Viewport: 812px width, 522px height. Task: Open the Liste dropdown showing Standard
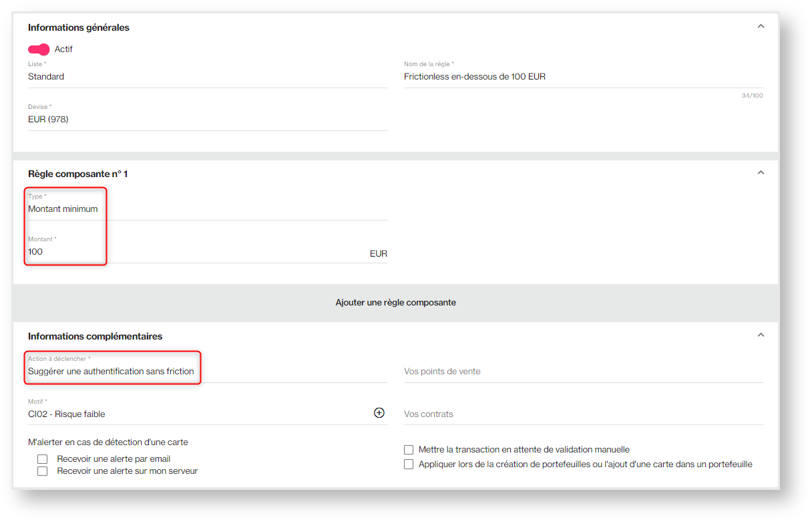coord(208,77)
